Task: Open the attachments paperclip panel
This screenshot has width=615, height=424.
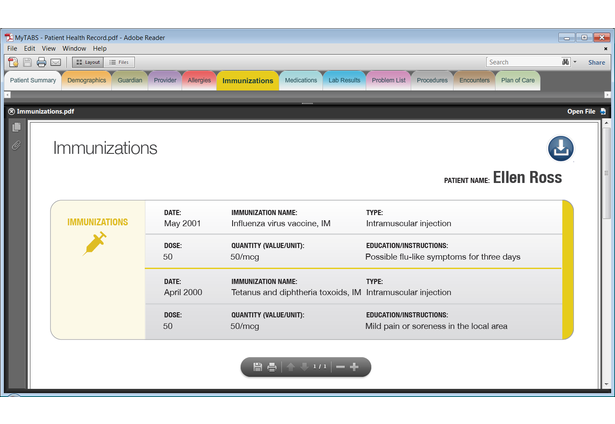Action: [x=16, y=145]
